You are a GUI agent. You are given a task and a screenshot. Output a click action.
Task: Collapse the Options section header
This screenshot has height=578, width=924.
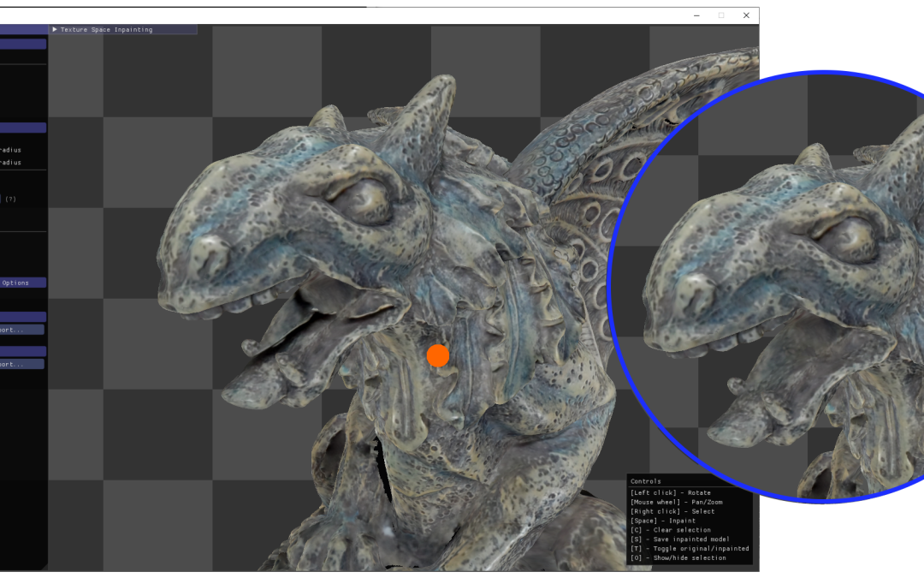point(23,283)
